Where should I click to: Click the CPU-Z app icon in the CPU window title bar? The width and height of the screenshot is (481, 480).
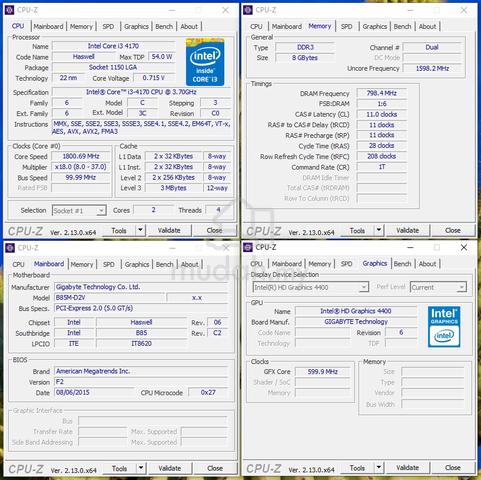tap(10, 10)
